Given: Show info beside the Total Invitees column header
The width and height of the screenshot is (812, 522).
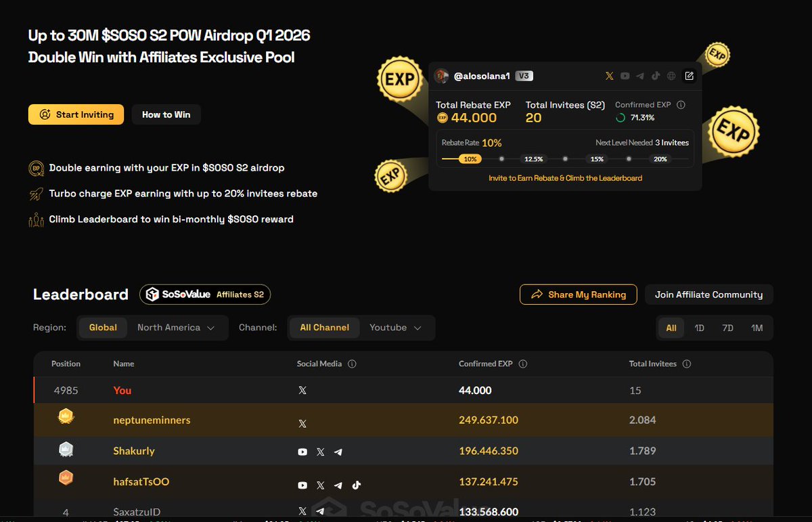Looking at the screenshot, I should coord(687,364).
